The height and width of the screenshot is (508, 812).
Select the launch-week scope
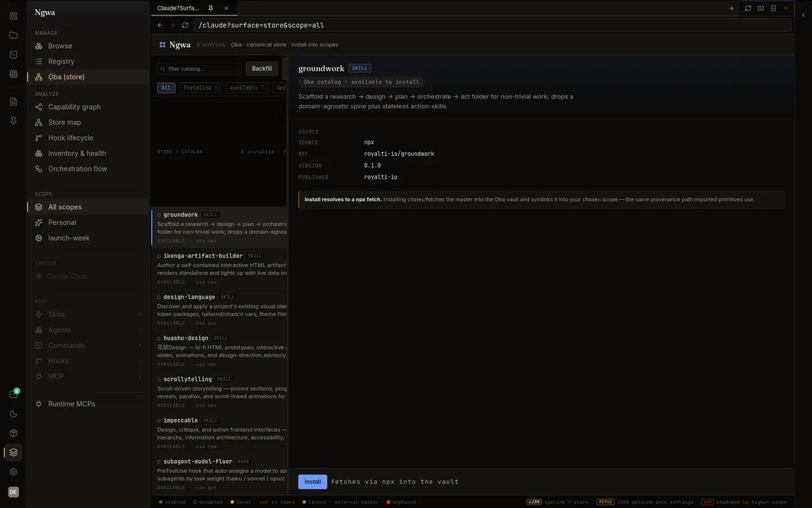88,238
